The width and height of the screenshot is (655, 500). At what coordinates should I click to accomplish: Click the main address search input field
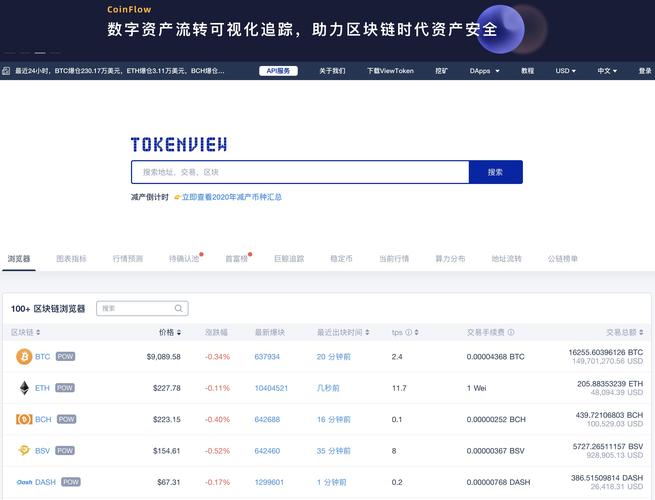[x=300, y=172]
